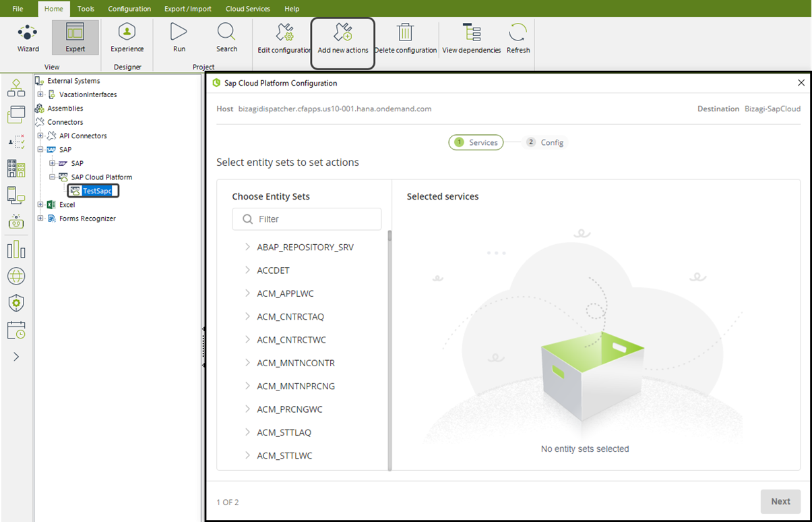812x522 pixels.
Task: Open the window-layout icon in the sidebar
Action: (x=16, y=115)
